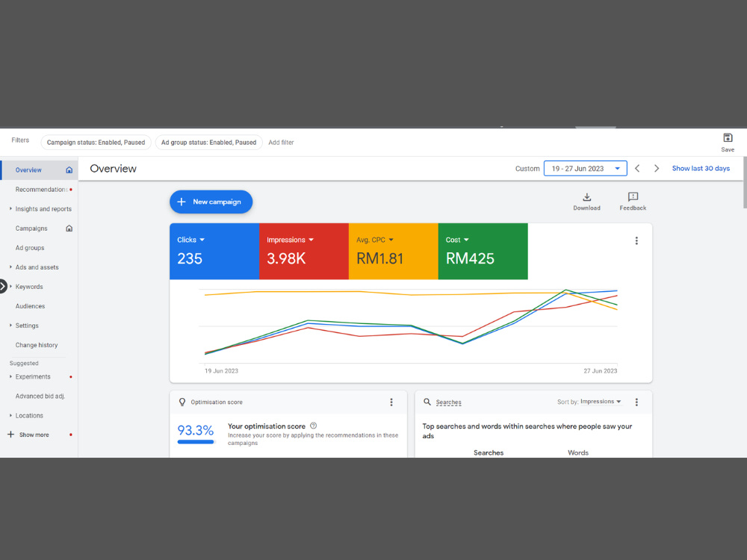Open Audiences in the sidebar

tap(30, 306)
